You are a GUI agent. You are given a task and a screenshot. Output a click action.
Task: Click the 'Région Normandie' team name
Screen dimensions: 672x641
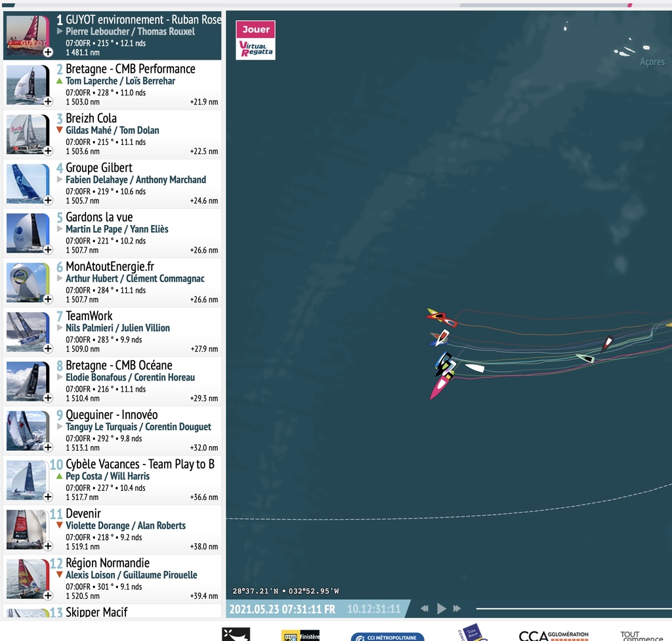108,563
